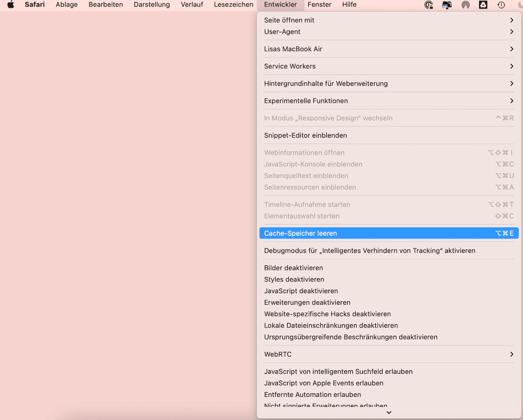523x420 pixels.
Task: Open the Ablage menu
Action: [67, 5]
